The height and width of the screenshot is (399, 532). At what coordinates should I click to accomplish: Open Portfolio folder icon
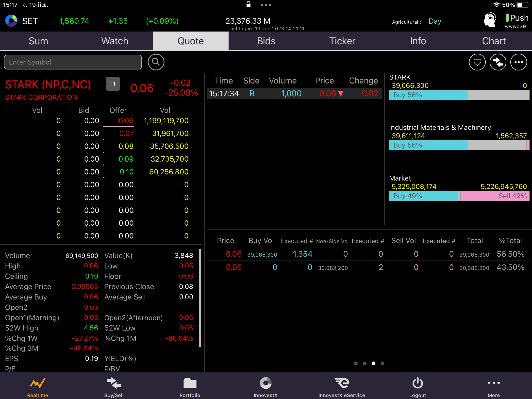click(x=190, y=383)
